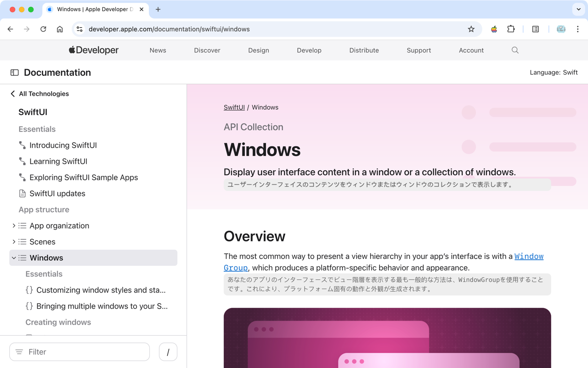
Task: Go to the browser home page
Action: [x=60, y=29]
